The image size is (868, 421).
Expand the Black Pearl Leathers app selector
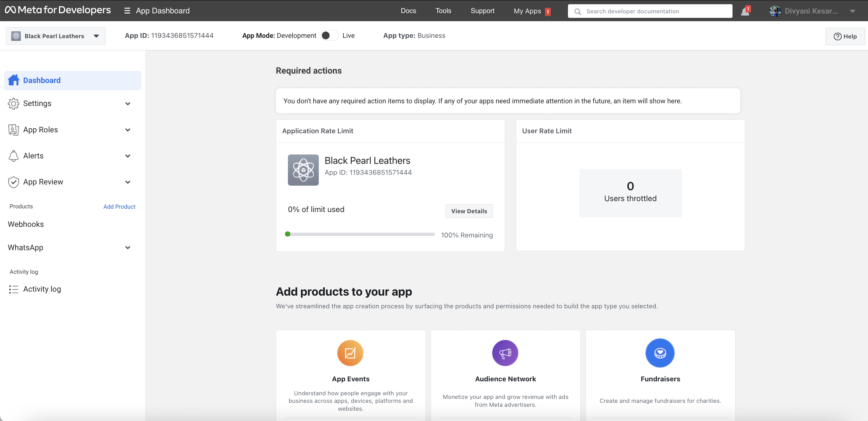click(96, 36)
